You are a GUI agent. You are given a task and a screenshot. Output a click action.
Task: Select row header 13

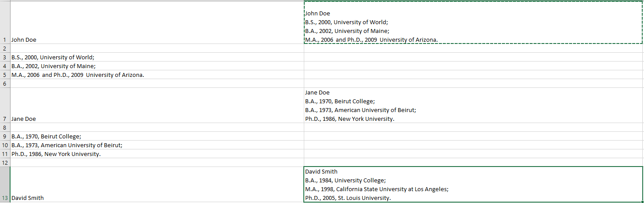click(x=5, y=185)
